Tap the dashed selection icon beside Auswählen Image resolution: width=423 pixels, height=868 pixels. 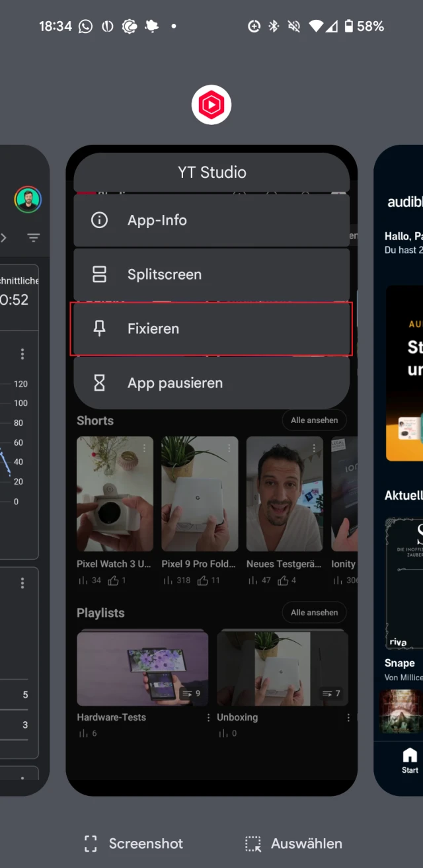pyautogui.click(x=252, y=844)
